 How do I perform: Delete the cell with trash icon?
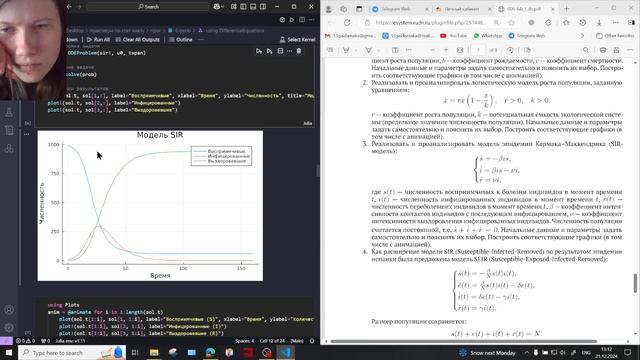coord(299,51)
